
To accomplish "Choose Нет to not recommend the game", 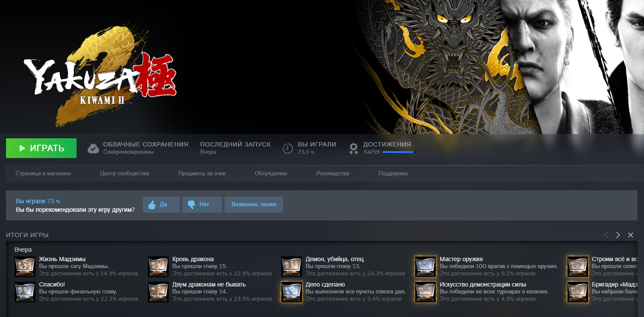I will [202, 204].
